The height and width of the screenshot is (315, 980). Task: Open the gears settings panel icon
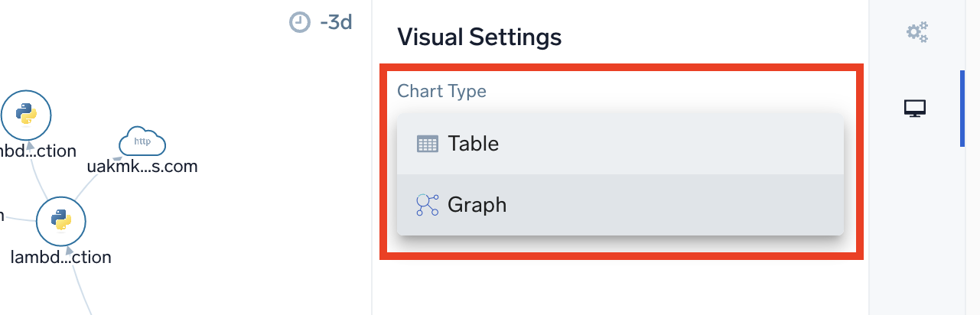[917, 32]
